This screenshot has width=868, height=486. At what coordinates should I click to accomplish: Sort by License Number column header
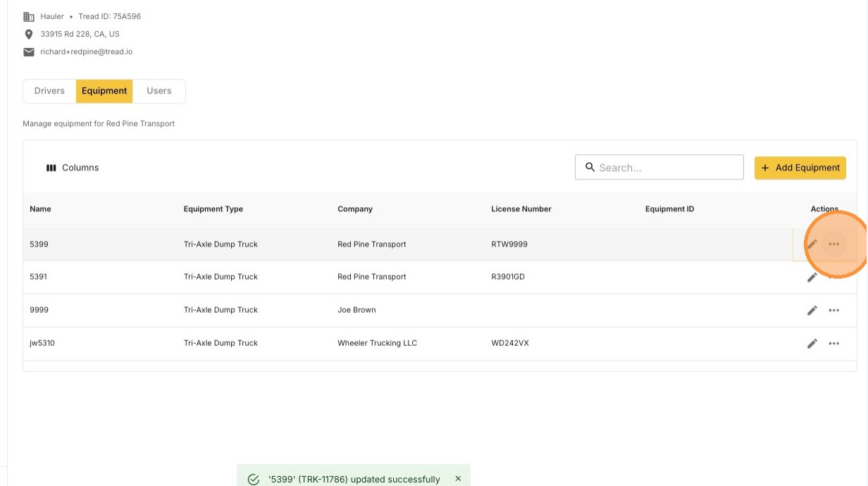(x=521, y=209)
